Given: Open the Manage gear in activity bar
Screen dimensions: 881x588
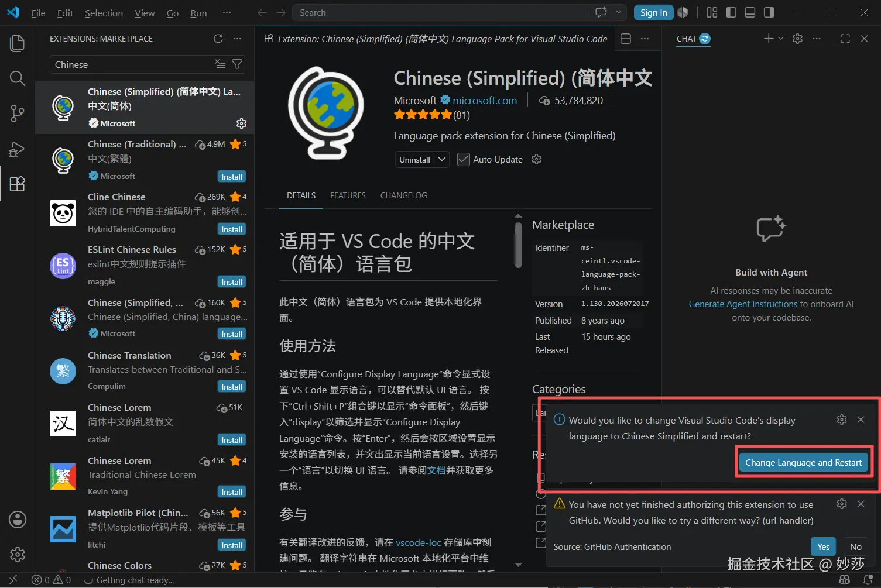Looking at the screenshot, I should pyautogui.click(x=18, y=554).
